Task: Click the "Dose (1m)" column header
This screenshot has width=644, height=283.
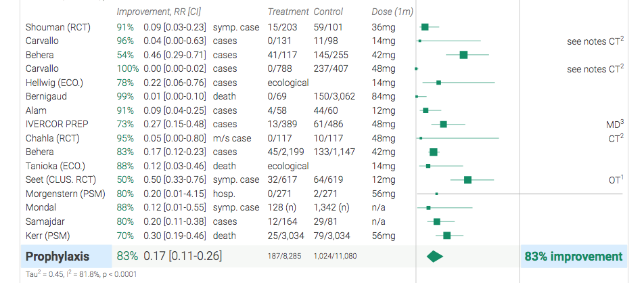Action: point(392,12)
